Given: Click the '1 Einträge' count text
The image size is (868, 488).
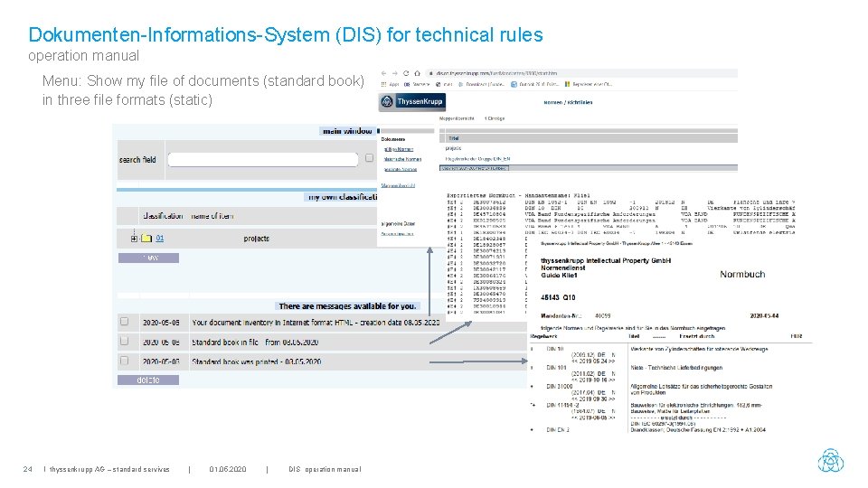Looking at the screenshot, I should click(x=495, y=118).
